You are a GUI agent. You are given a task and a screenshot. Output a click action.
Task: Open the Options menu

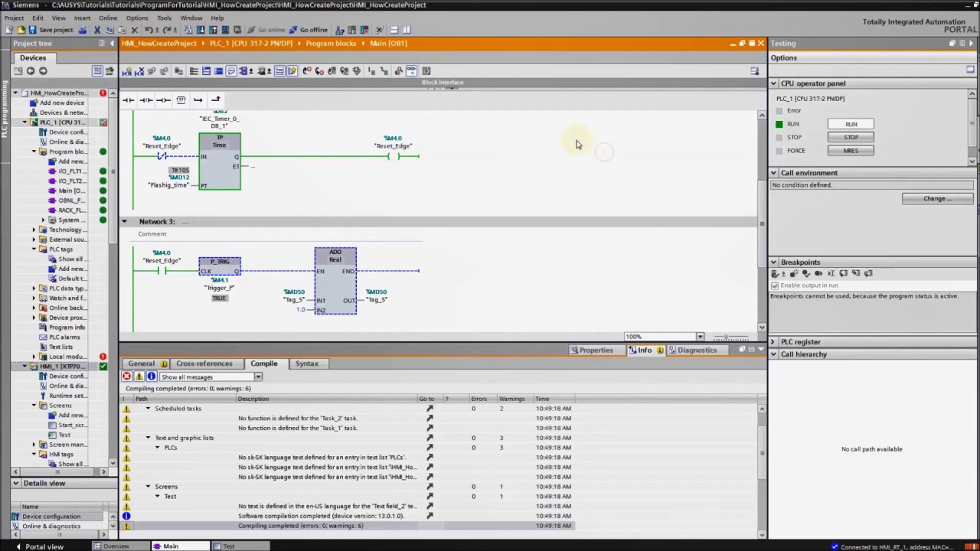137,18
